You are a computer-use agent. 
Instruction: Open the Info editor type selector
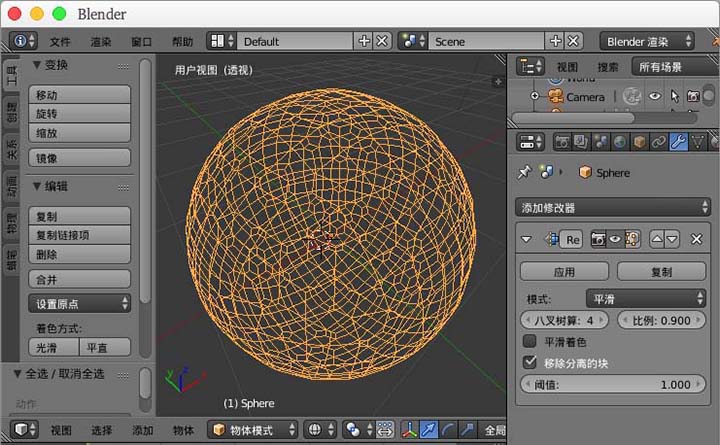coord(23,41)
